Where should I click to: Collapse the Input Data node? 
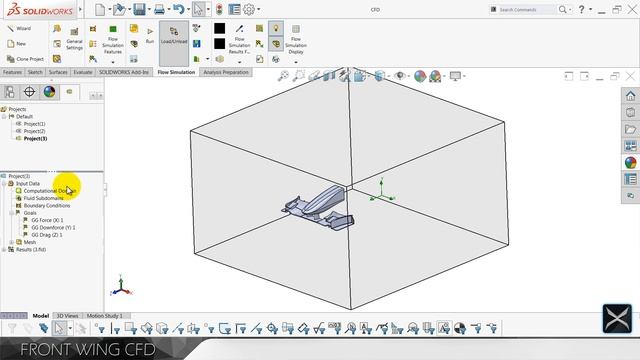click(4, 184)
